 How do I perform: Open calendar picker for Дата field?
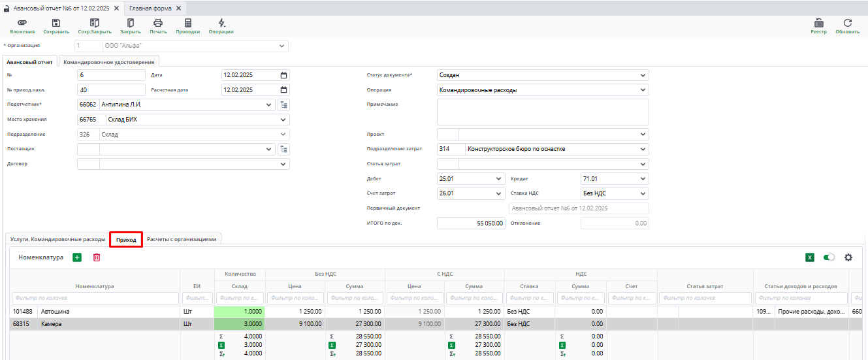pos(283,75)
